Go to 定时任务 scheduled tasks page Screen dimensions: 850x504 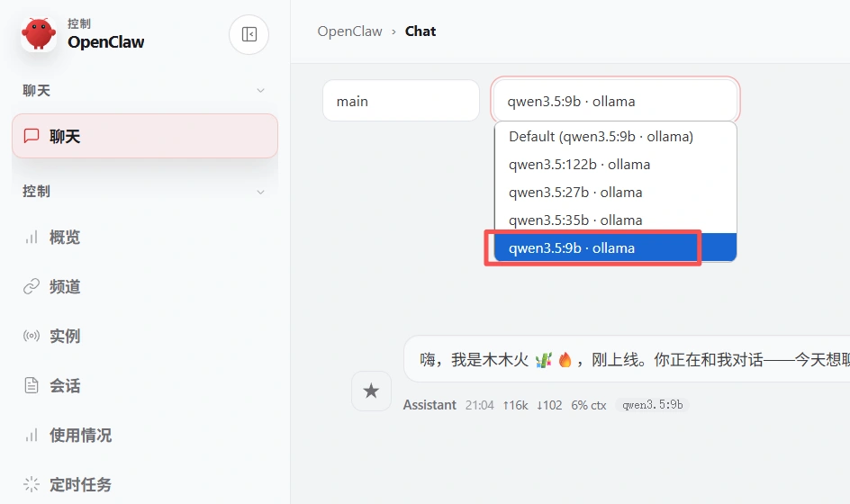click(145, 484)
